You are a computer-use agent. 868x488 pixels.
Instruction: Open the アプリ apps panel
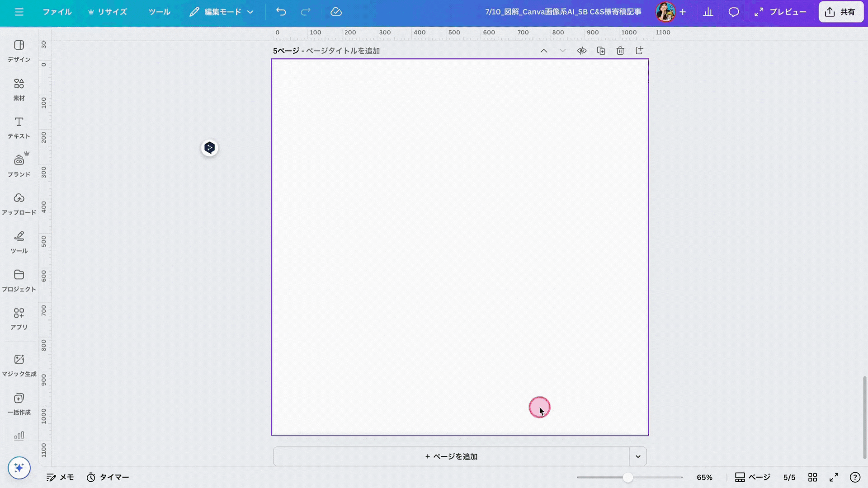(19, 319)
